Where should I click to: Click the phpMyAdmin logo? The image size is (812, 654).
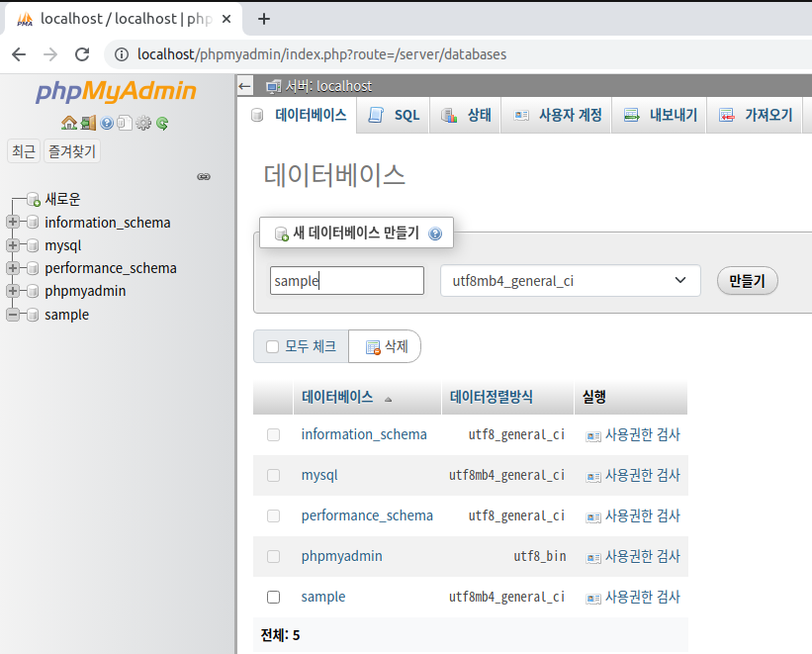[116, 91]
